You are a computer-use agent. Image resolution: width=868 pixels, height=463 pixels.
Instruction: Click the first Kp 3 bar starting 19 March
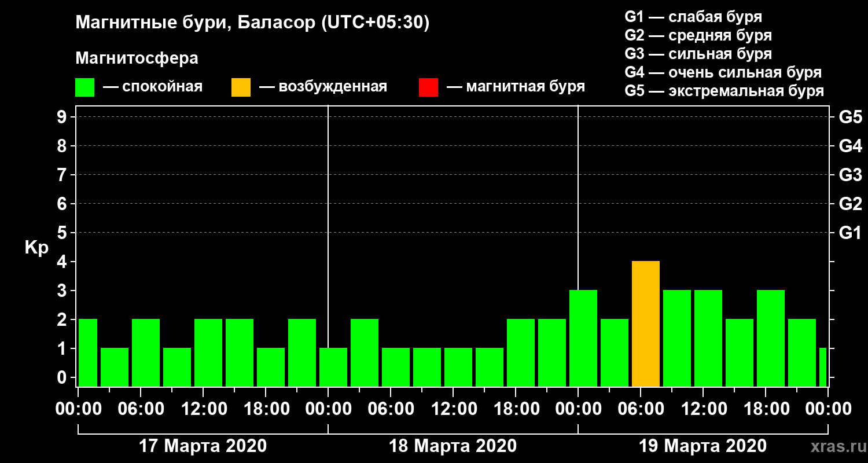(x=583, y=339)
